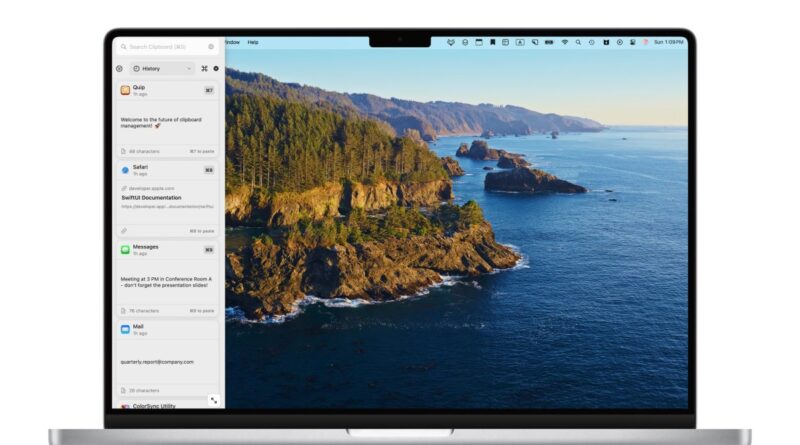Click the window-shaped menu bar icon
Image resolution: width=800 pixels, height=445 pixels.
[479, 42]
